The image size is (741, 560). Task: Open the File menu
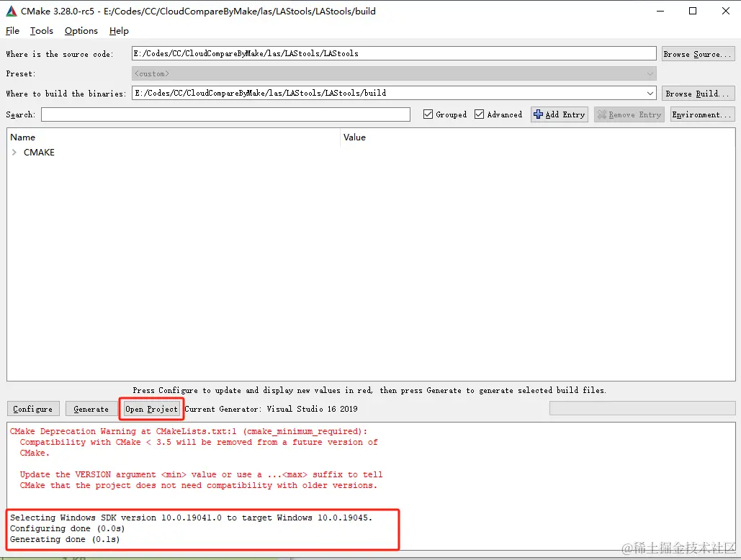[x=12, y=31]
